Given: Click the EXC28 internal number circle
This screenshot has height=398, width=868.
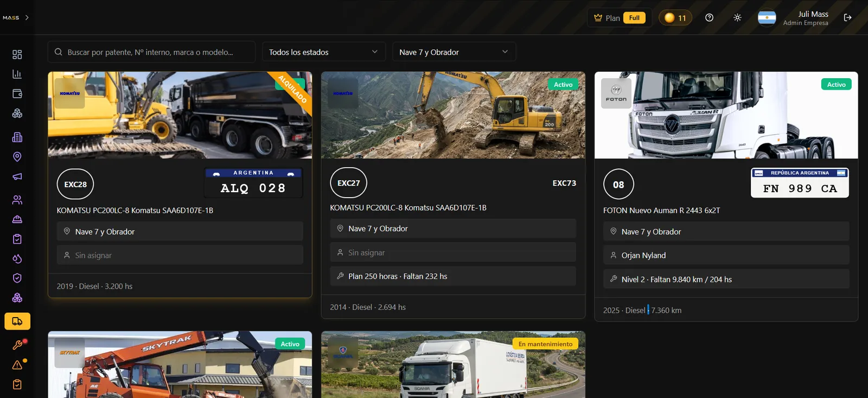Looking at the screenshot, I should [75, 185].
